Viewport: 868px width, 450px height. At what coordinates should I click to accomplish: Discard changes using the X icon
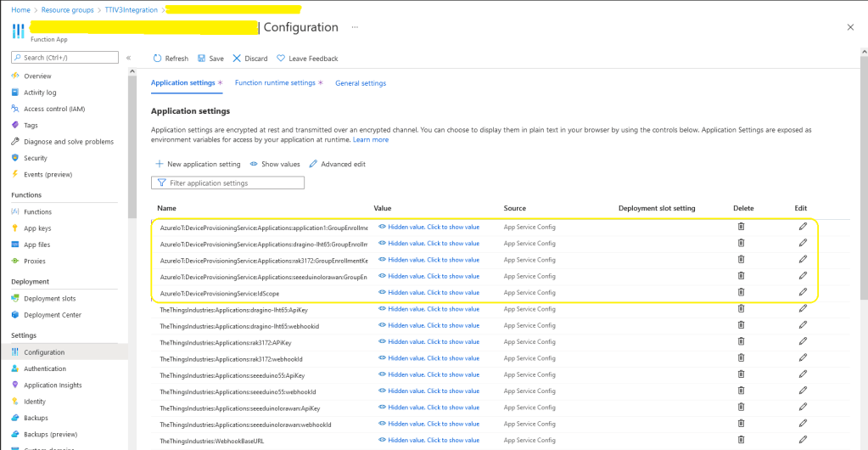[237, 59]
